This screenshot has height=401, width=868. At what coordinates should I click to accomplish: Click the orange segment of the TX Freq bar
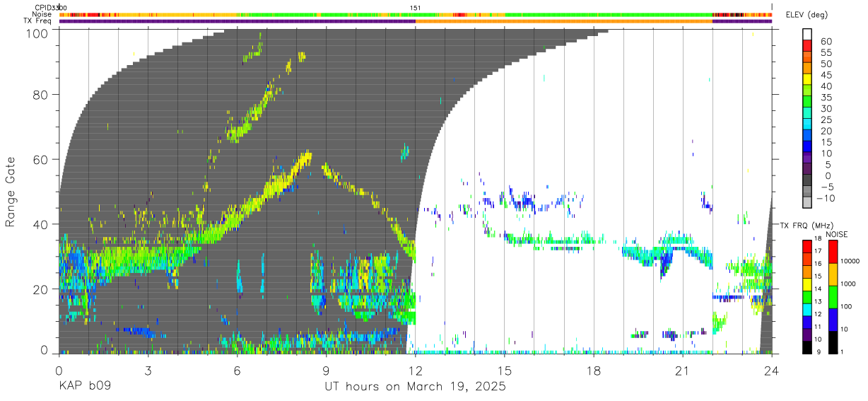563,21
